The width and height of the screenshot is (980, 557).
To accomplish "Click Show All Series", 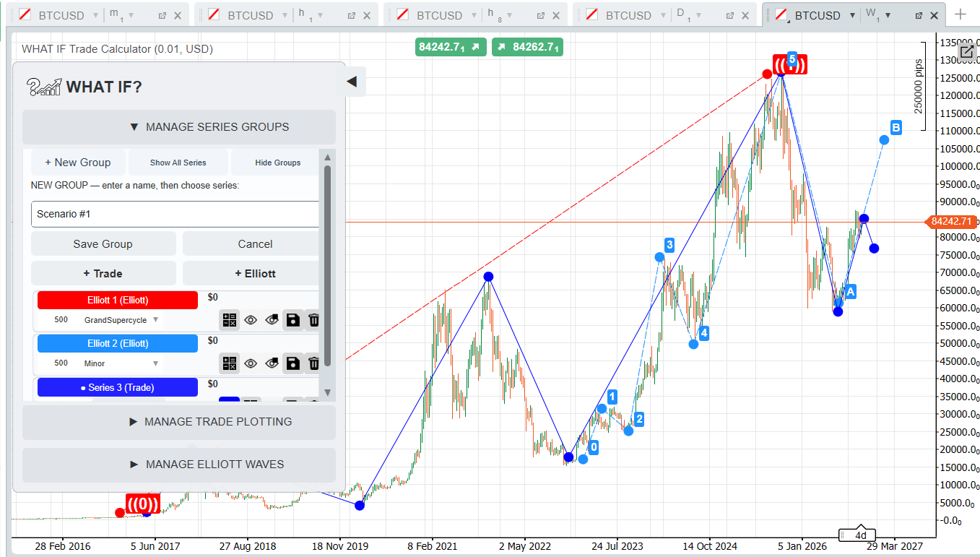I will (178, 163).
